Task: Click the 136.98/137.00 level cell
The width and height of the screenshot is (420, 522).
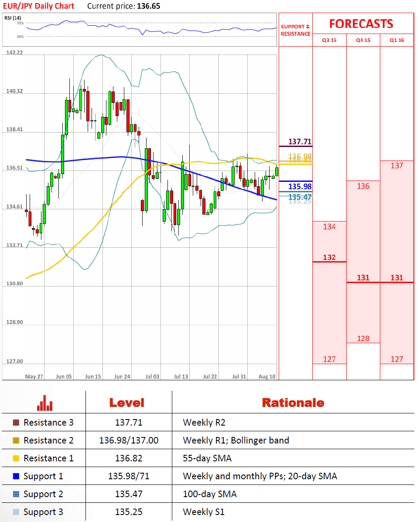Action: [x=129, y=440]
